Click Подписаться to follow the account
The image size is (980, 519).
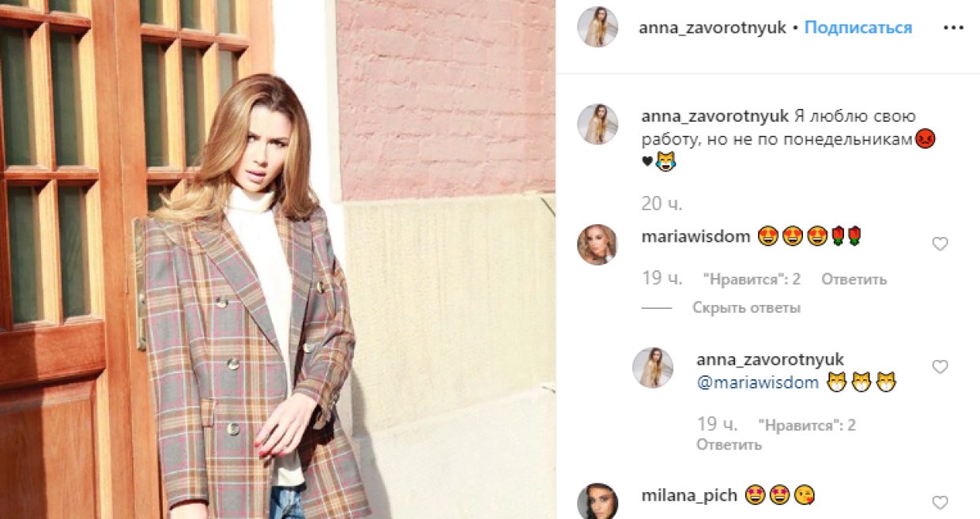(x=858, y=28)
